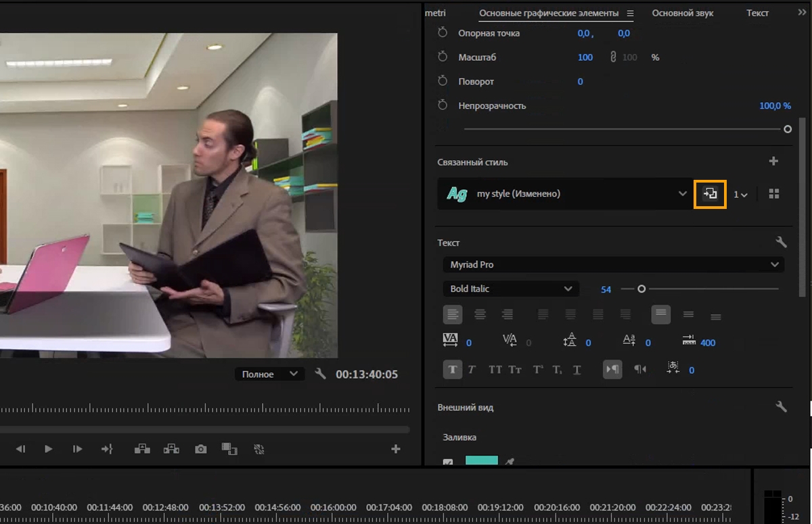Click the baseline shift icon
Image resolution: width=812 pixels, height=524 pixels.
(x=629, y=340)
